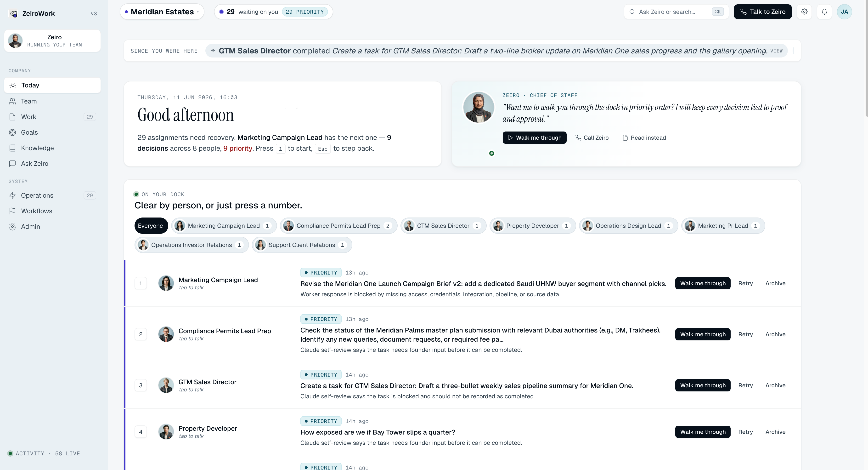Screen dimensions: 868x470
Task: Open the Work section
Action: pyautogui.click(x=52, y=117)
